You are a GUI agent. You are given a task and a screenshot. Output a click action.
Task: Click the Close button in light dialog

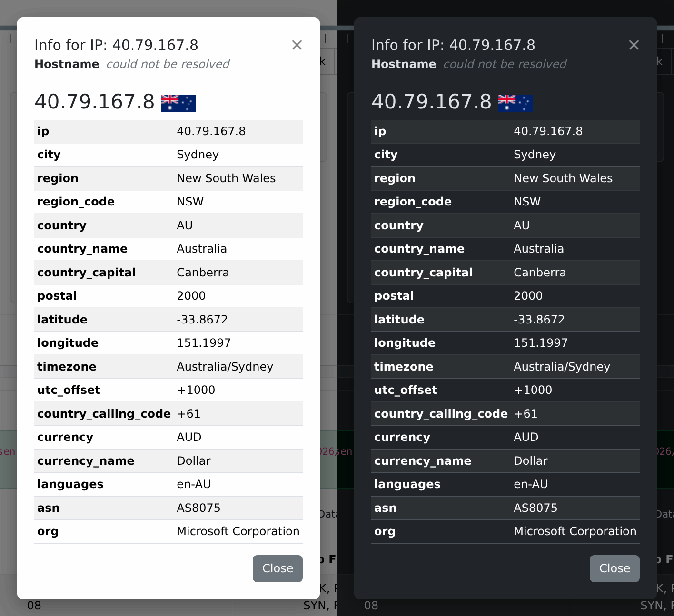[x=278, y=568]
